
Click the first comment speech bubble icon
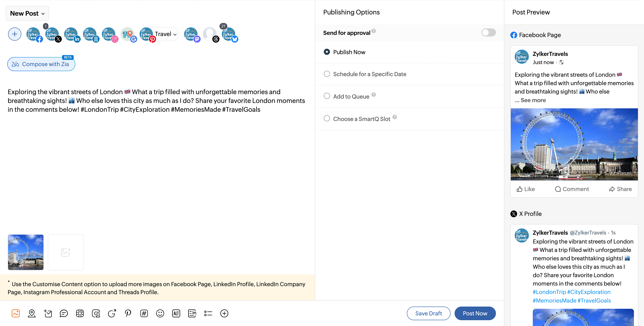64,313
